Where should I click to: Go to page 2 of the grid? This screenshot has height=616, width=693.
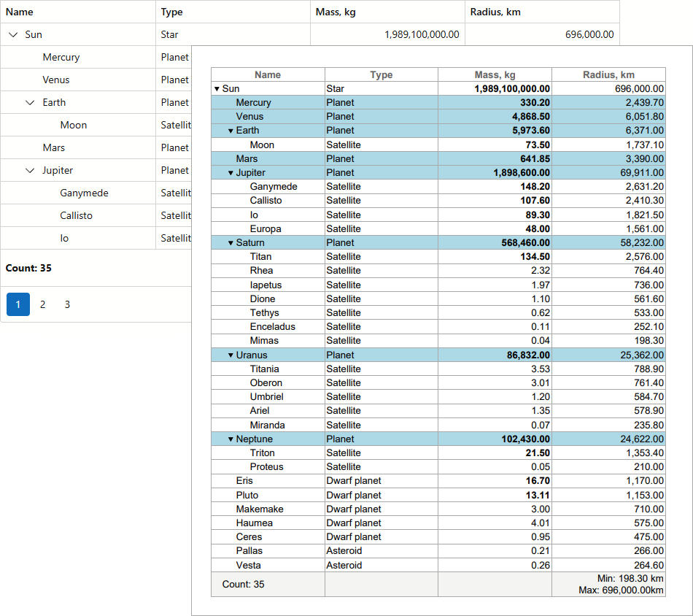(x=43, y=304)
